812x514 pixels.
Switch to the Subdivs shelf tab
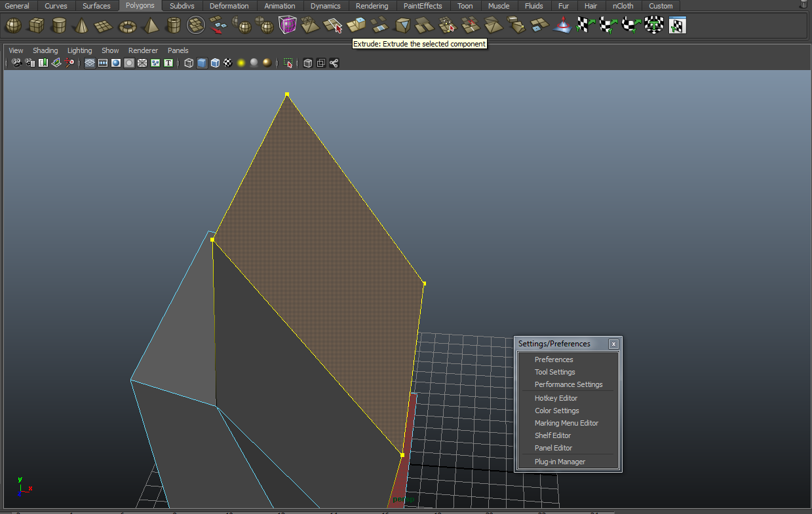182,5
